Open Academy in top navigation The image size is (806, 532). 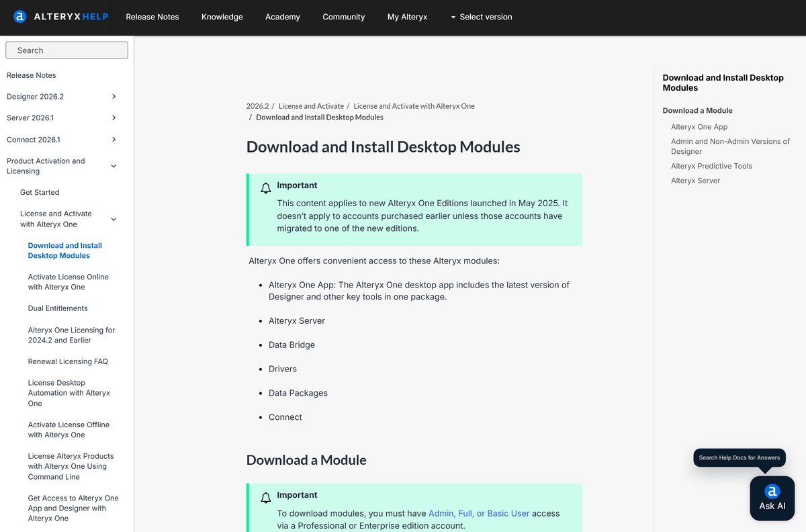pos(283,17)
